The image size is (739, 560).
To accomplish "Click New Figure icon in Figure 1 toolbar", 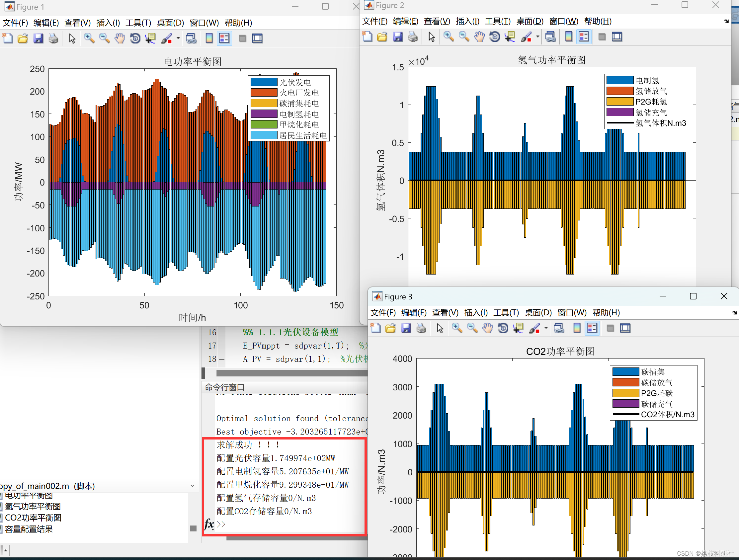I will tap(8, 39).
